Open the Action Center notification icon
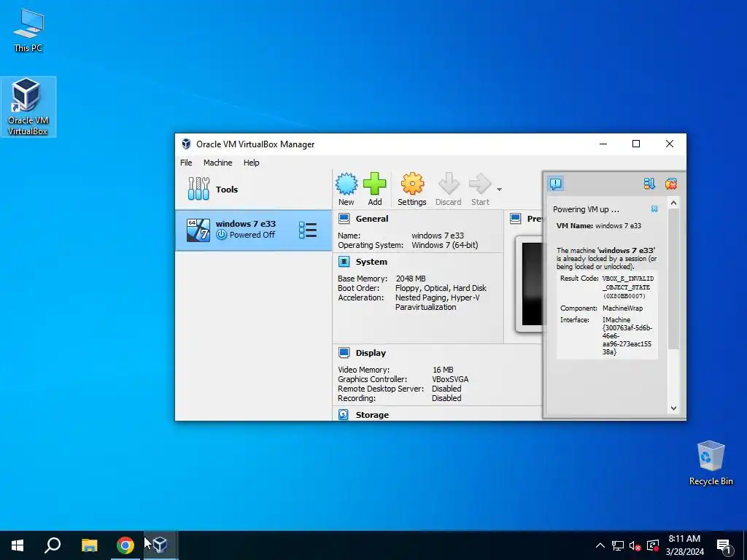 pos(724,545)
